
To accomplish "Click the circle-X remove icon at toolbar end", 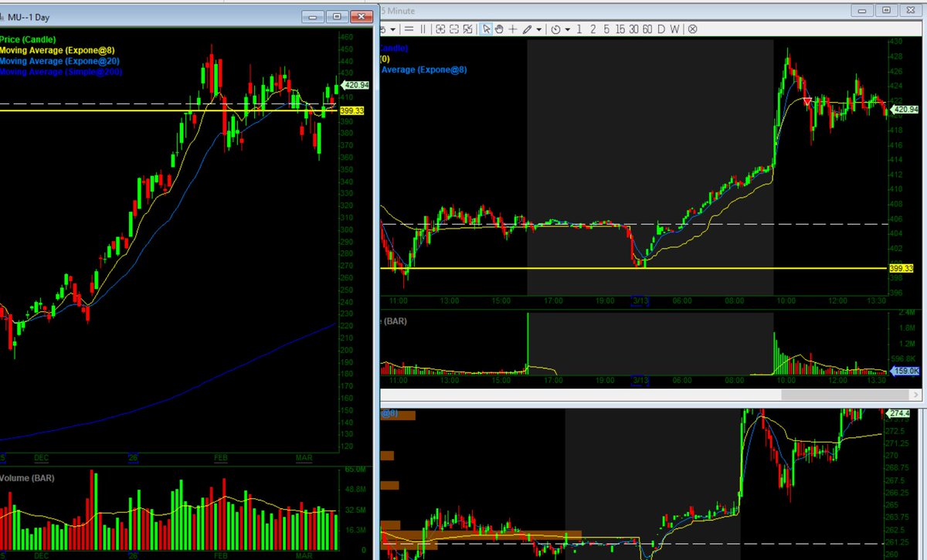I will coord(692,29).
